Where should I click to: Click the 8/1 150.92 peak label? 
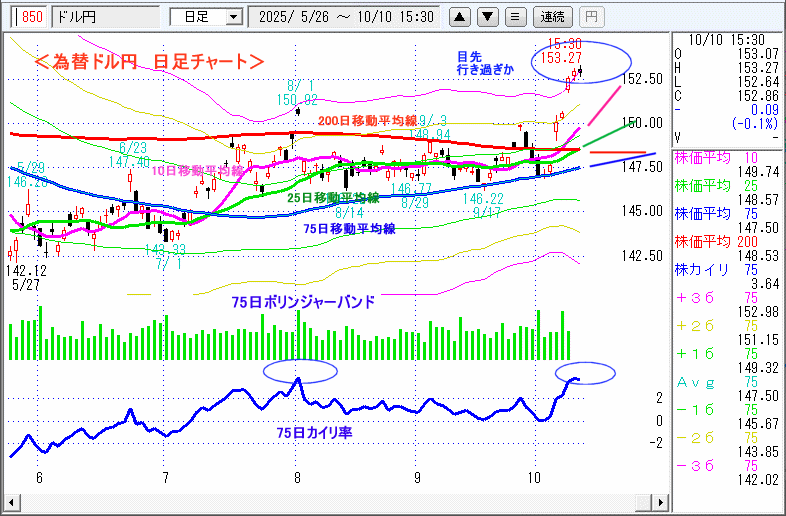(x=297, y=93)
